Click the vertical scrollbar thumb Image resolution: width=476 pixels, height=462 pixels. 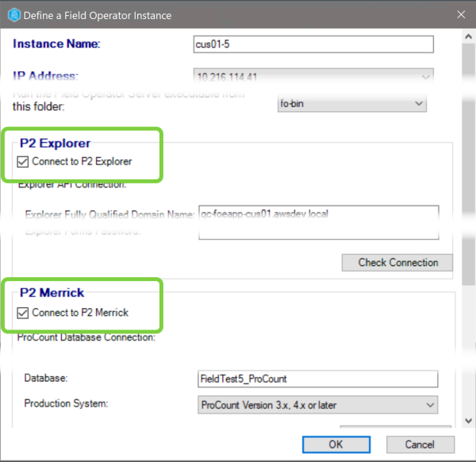click(468, 164)
